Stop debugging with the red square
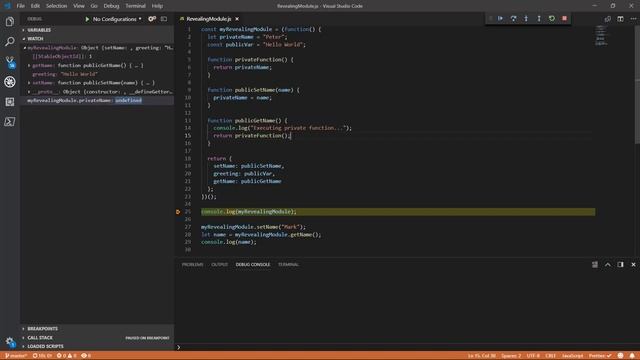 pos(564,18)
